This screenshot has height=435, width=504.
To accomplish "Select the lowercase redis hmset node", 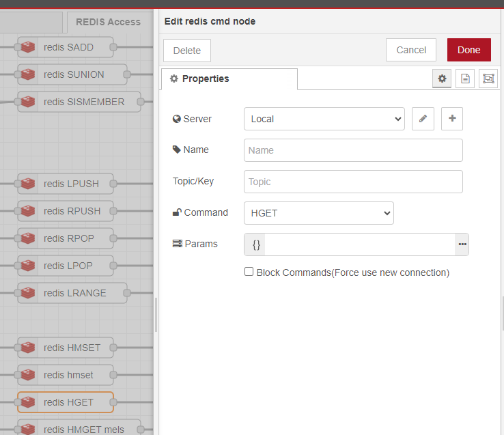I will coord(66,375).
